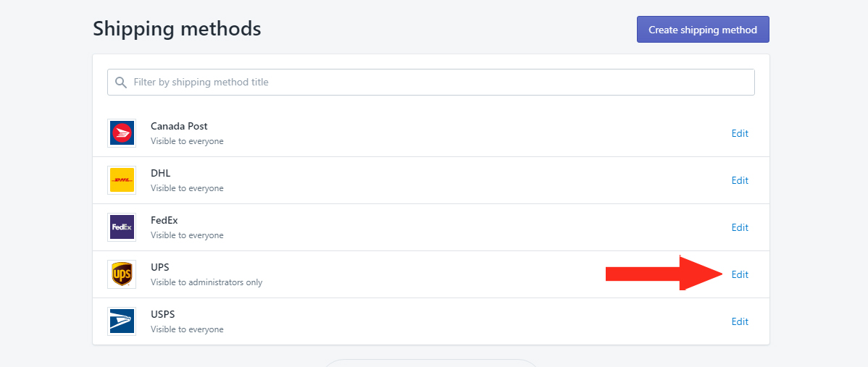Select the Canada Post method name

pos(179,126)
